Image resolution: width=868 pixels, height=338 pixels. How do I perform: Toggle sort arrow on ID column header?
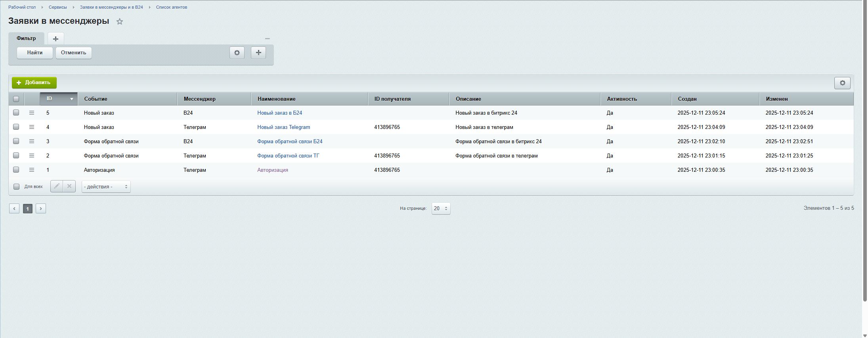click(x=71, y=99)
